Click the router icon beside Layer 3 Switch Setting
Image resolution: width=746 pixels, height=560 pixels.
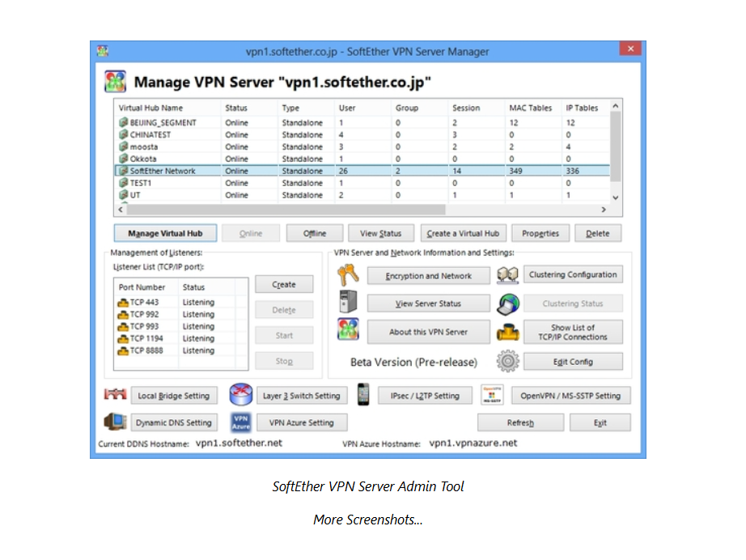(241, 394)
